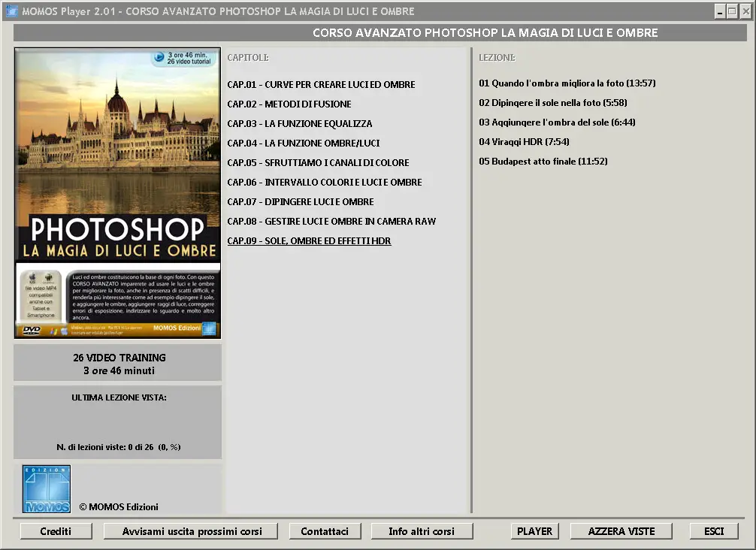Click the DVD logo on the cover
The width and height of the screenshot is (756, 550).
[32, 330]
